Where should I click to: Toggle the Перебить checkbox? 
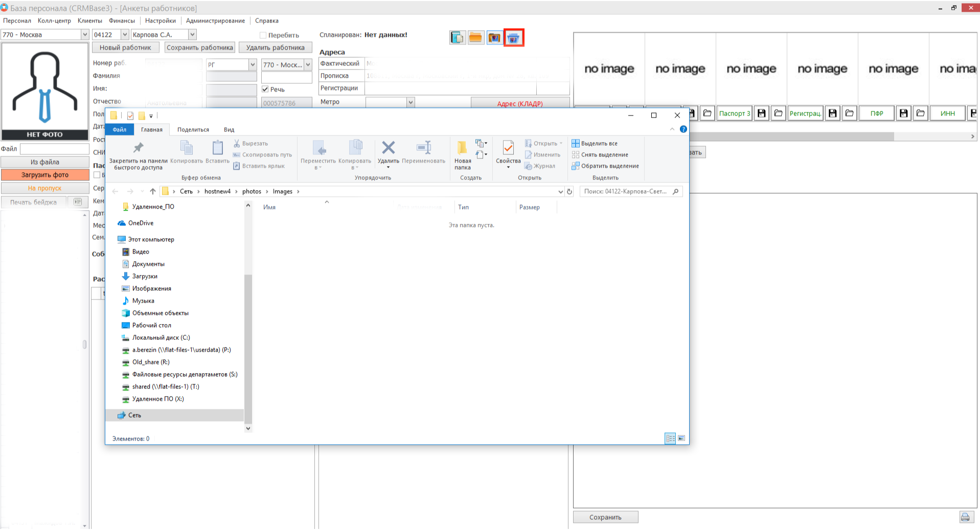click(x=263, y=35)
